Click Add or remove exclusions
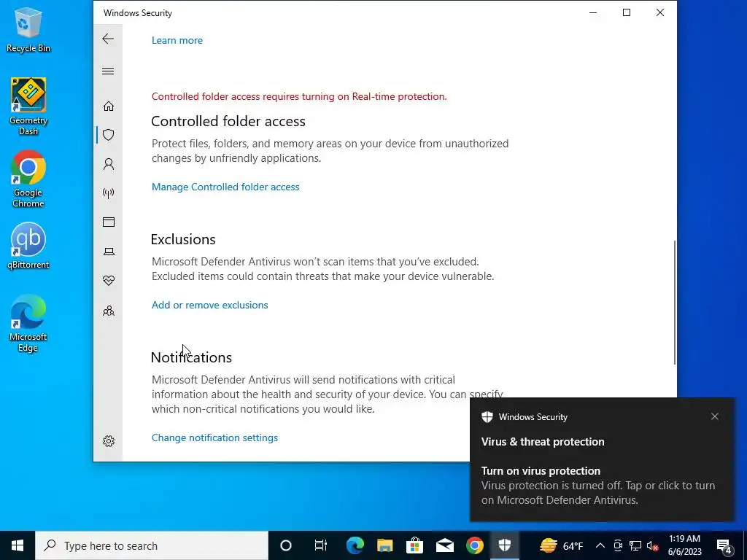The image size is (747, 560). pos(209,305)
